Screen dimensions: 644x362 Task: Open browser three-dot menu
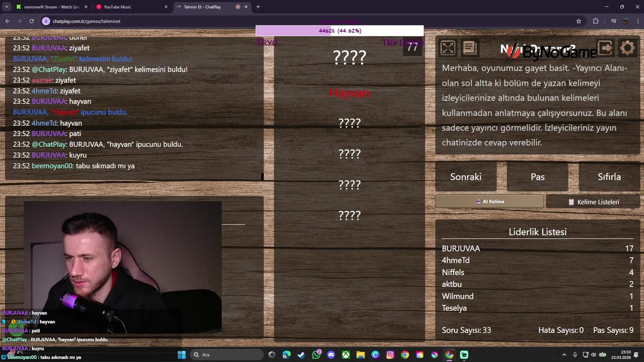tap(638, 21)
